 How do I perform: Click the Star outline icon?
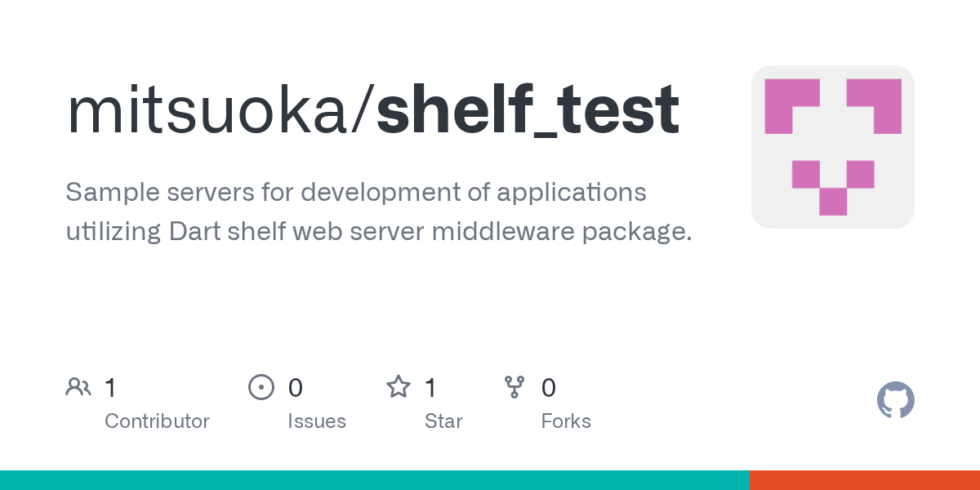tap(398, 387)
